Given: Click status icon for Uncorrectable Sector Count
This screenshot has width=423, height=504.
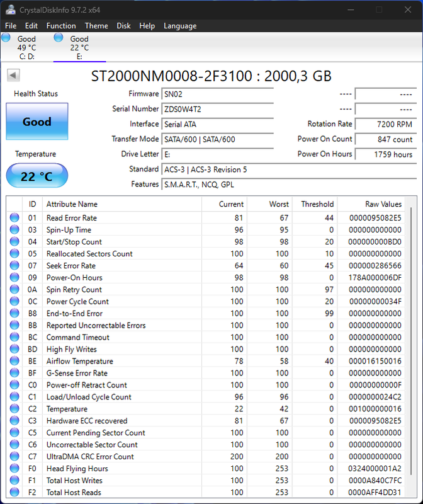Looking at the screenshot, I should click(x=14, y=444).
